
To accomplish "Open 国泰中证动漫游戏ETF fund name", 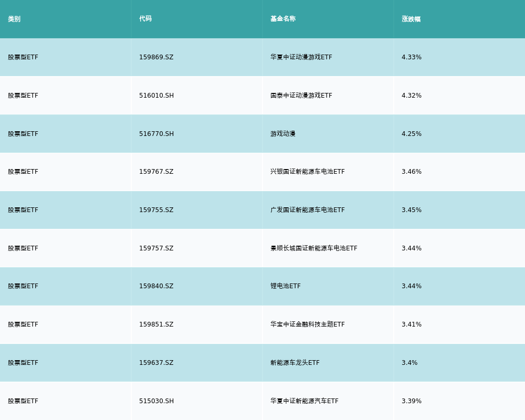I will point(301,96).
